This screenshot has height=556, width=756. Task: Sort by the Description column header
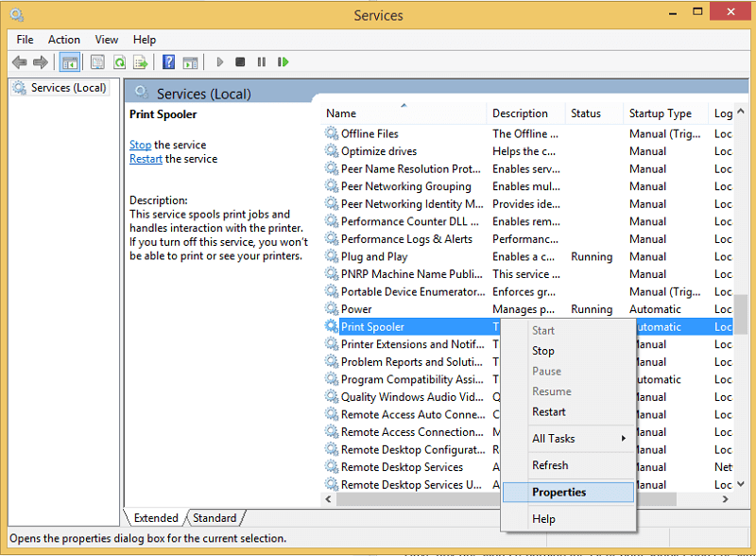526,113
